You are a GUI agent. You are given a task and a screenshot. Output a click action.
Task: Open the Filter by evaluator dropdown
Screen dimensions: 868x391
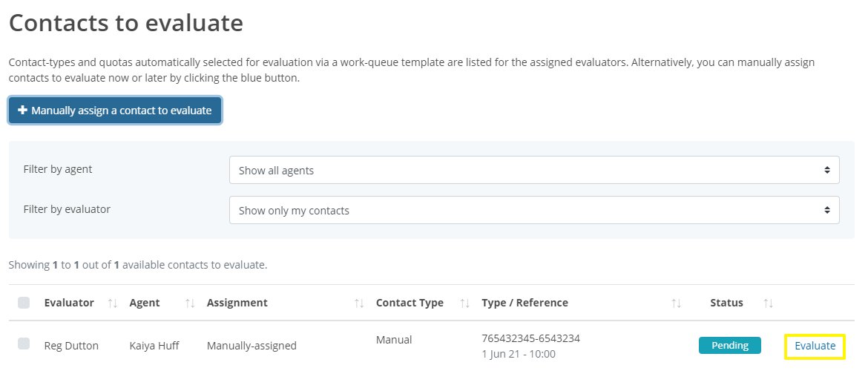534,210
